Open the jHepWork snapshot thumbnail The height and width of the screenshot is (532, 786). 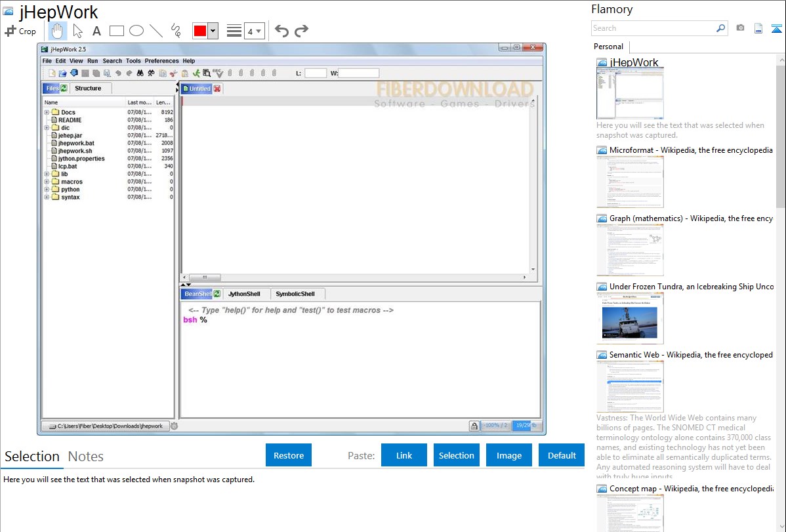click(630, 93)
